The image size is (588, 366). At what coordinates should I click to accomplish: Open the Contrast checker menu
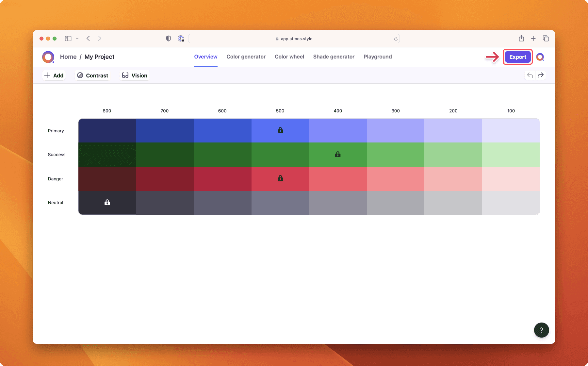[x=93, y=75]
